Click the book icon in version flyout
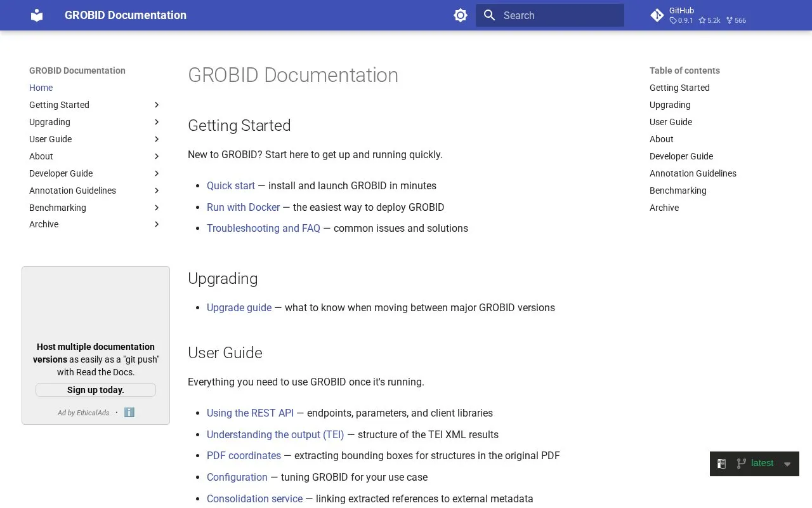 coord(721,464)
